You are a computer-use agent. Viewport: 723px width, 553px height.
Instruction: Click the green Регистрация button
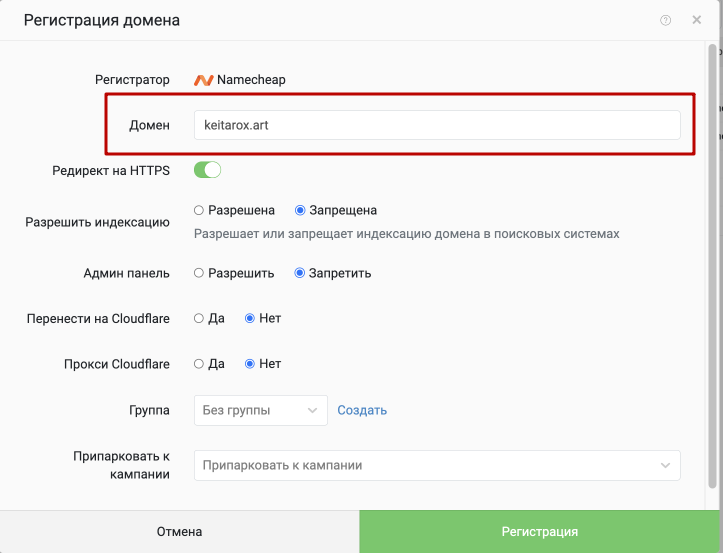click(x=539, y=532)
